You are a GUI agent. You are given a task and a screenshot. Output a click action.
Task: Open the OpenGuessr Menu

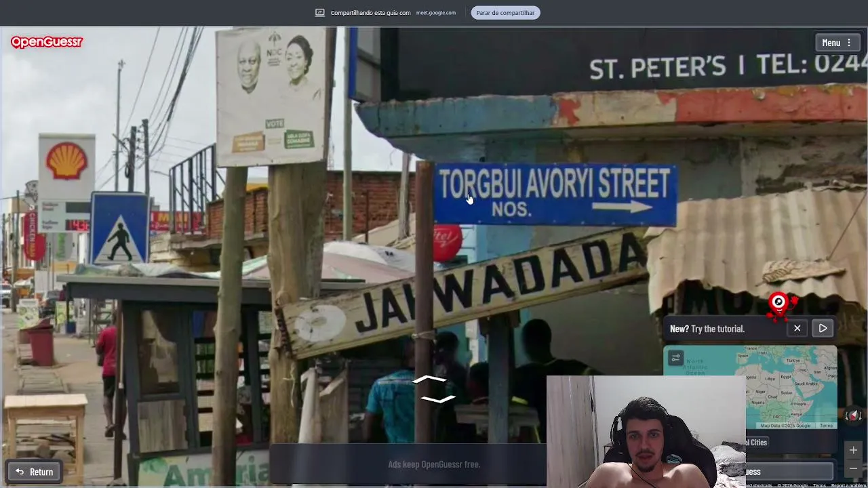(x=837, y=43)
